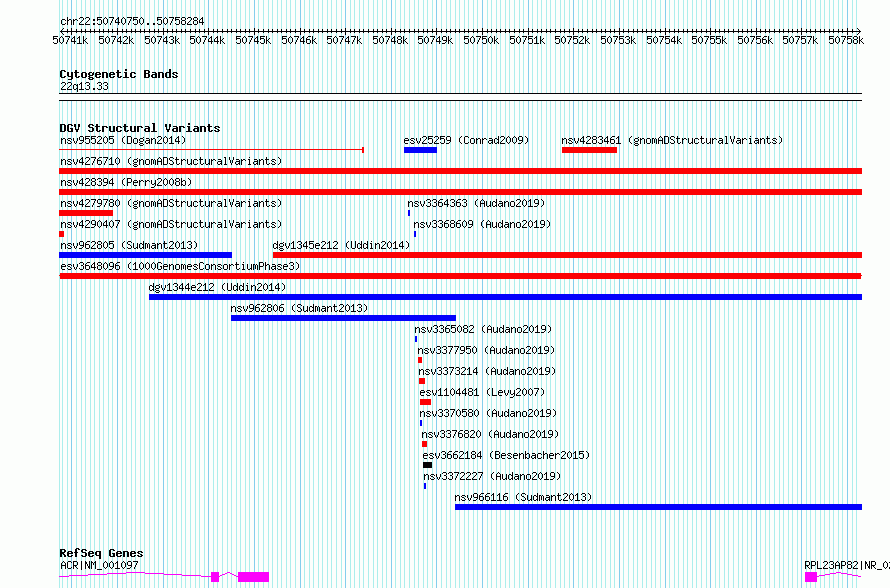This screenshot has height=588, width=890.
Task: Click the black esv3662184 (Besenbacher2015) bar
Action: point(427,465)
